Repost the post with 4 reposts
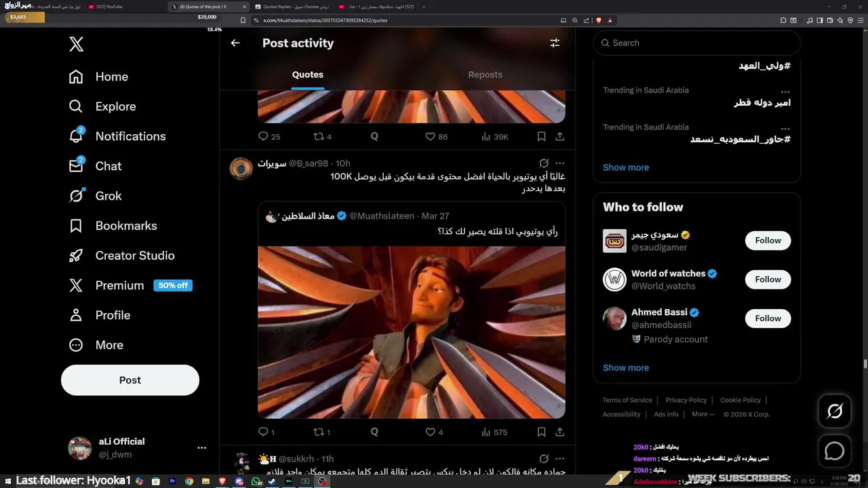868x488 pixels. (x=322, y=136)
